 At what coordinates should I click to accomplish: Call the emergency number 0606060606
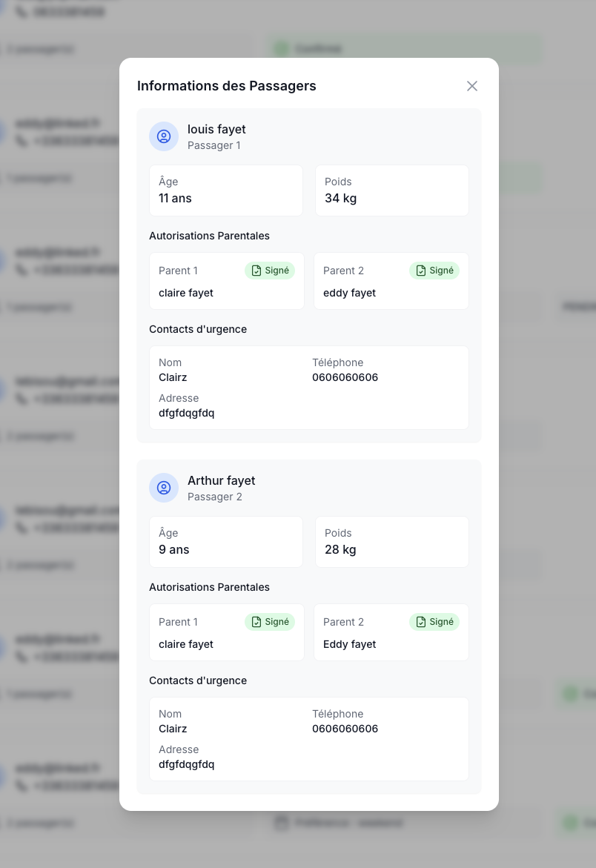[x=345, y=377]
